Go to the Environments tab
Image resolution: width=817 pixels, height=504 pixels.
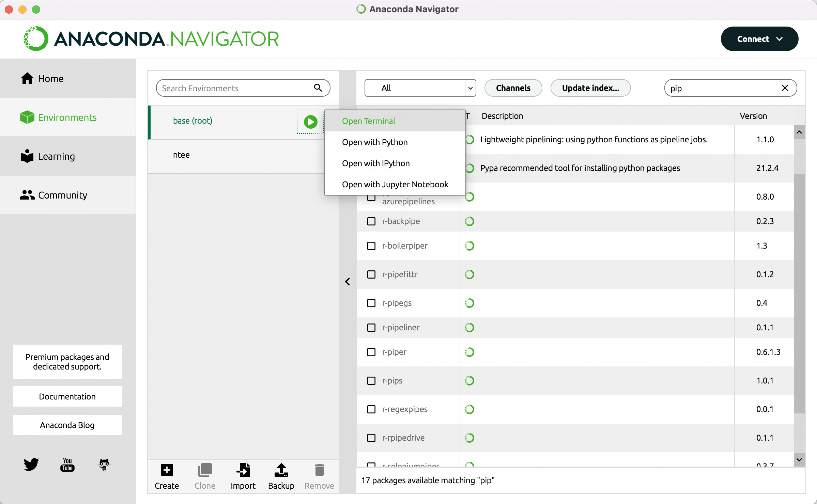tap(68, 117)
